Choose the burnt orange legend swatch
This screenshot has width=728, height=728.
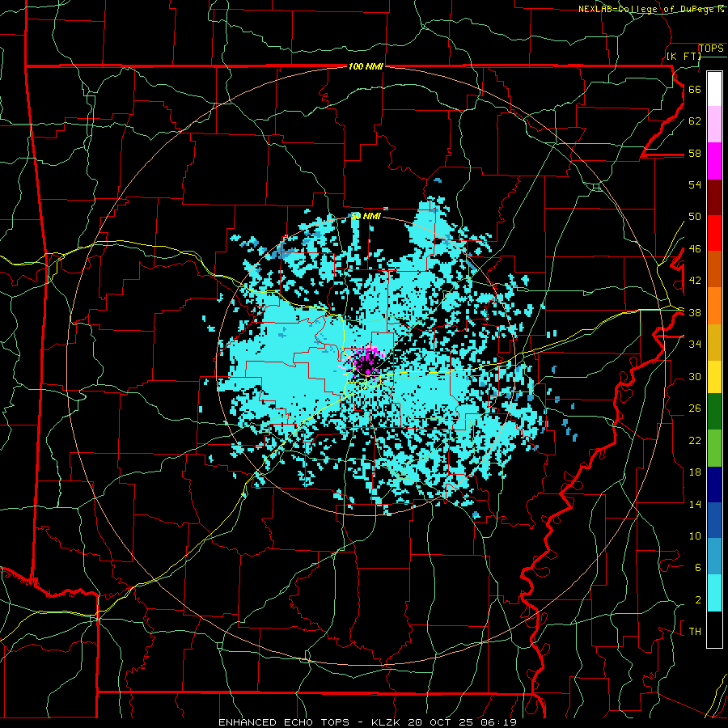[x=714, y=269]
